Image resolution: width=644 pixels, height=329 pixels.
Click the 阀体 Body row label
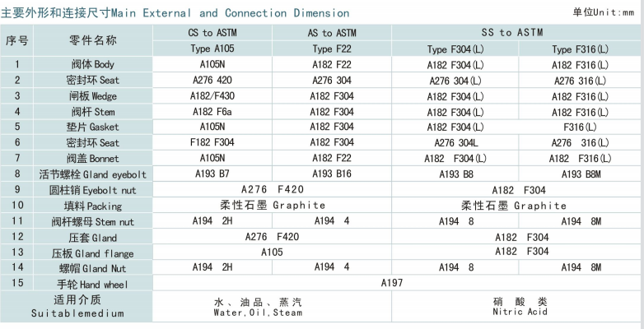point(93,64)
